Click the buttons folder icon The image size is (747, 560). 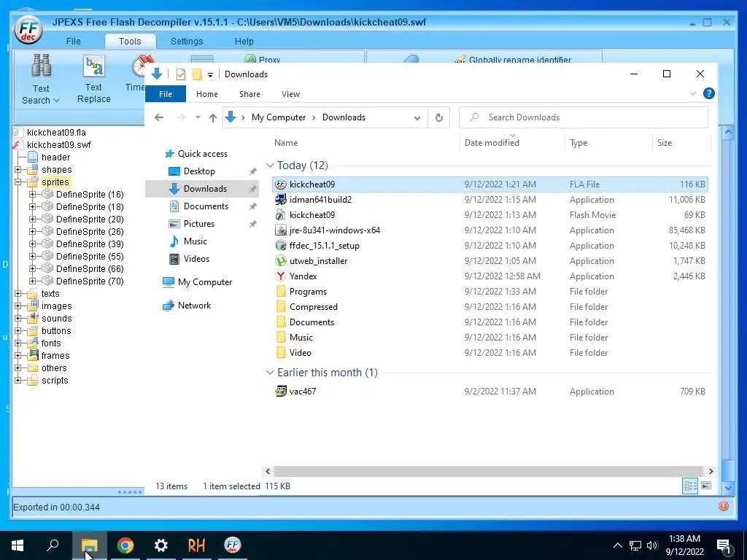click(32, 330)
